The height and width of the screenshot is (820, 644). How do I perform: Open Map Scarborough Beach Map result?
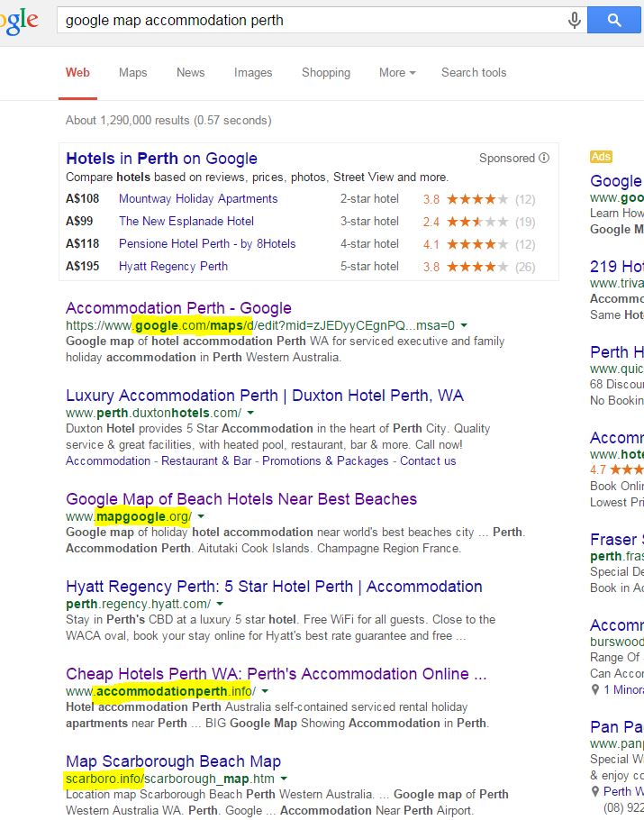click(x=174, y=761)
